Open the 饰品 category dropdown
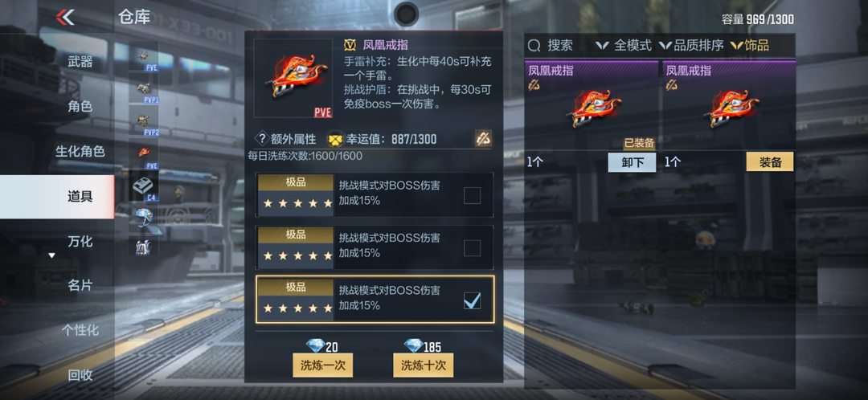 (750, 45)
